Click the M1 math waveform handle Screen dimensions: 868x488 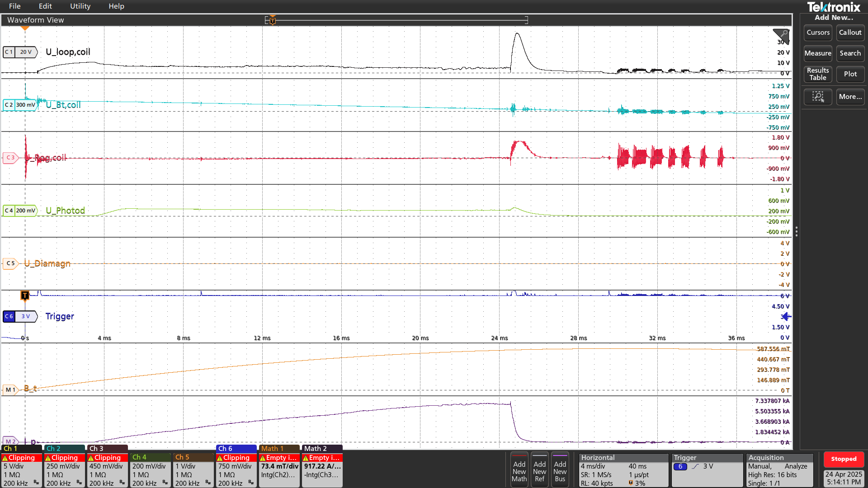(x=10, y=389)
